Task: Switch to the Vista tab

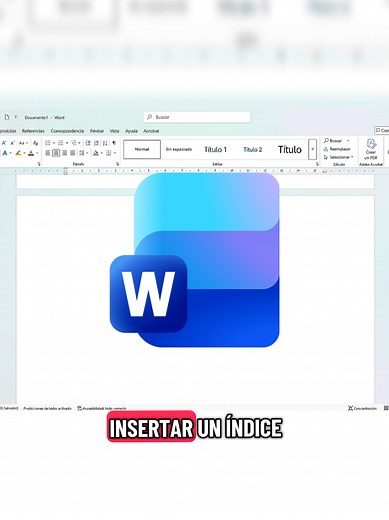Action: point(114,131)
